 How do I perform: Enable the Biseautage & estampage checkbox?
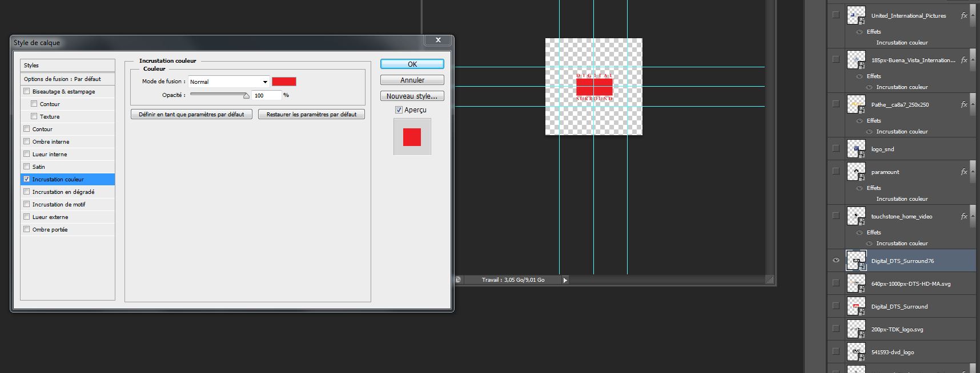pyautogui.click(x=26, y=91)
